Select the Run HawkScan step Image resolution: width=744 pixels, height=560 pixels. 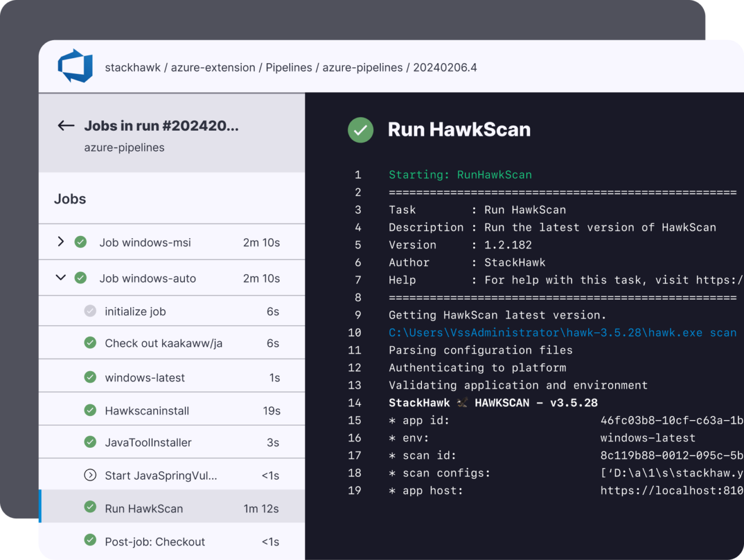(172, 507)
